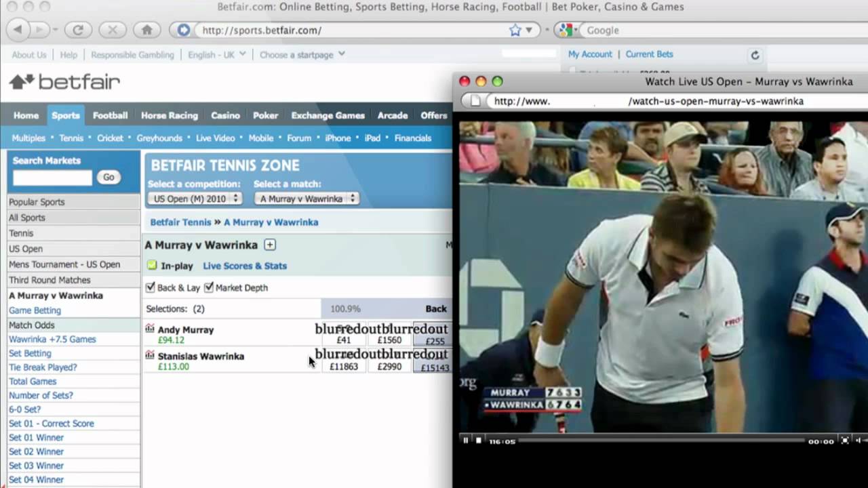Bookmark page with the star icon
This screenshot has width=868, height=488.
(x=515, y=30)
